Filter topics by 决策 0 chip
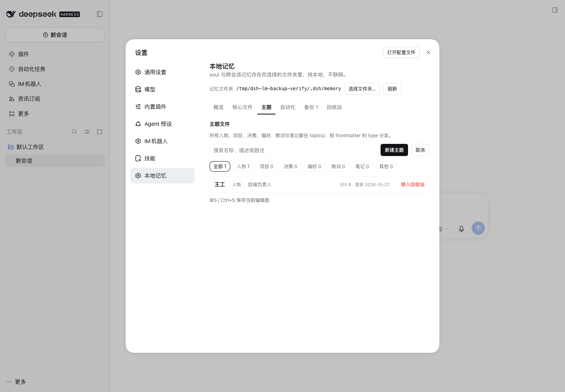This screenshot has height=392, width=565. [x=291, y=167]
